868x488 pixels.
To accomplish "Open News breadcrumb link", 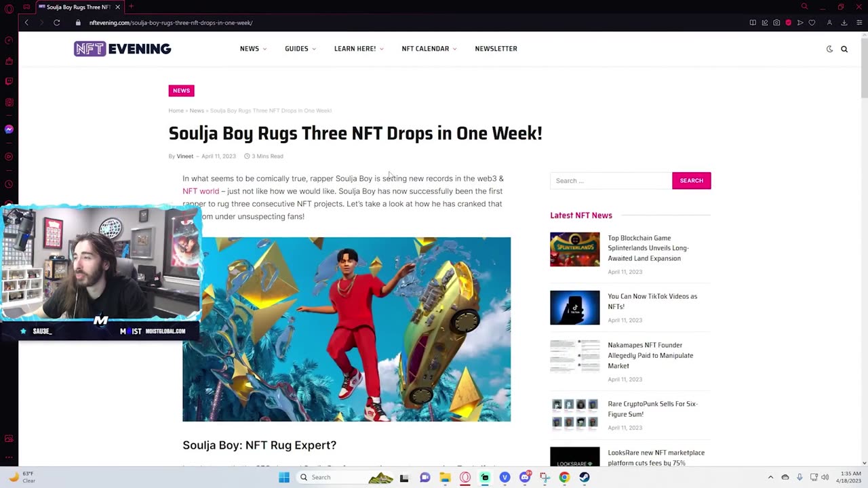I will [197, 110].
